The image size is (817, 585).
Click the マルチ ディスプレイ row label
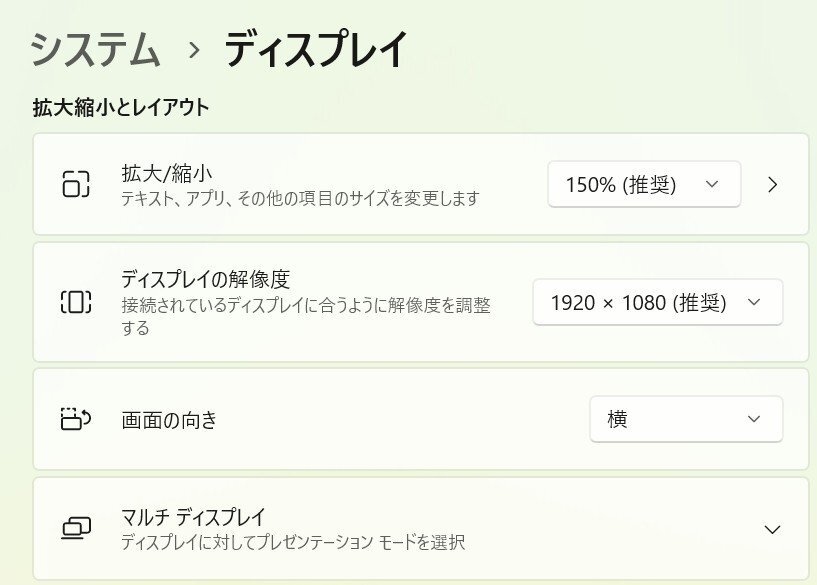193,517
